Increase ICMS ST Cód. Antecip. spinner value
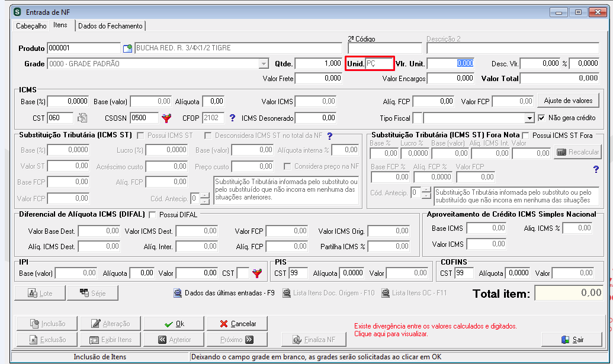613x364 pixels. coord(204,196)
